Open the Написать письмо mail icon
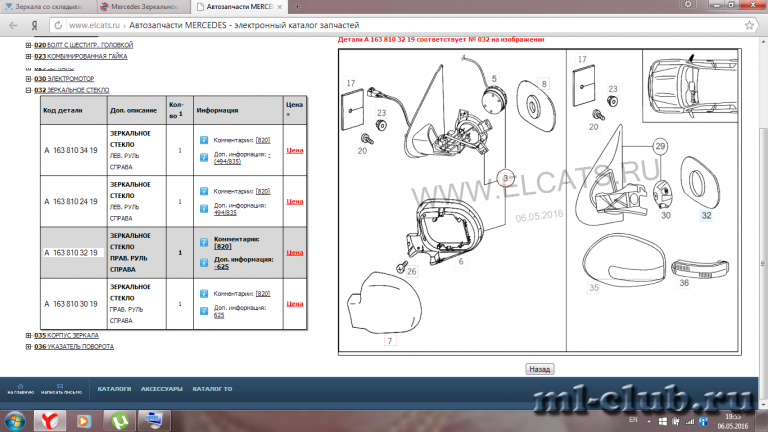768x432 pixels. tap(61, 389)
